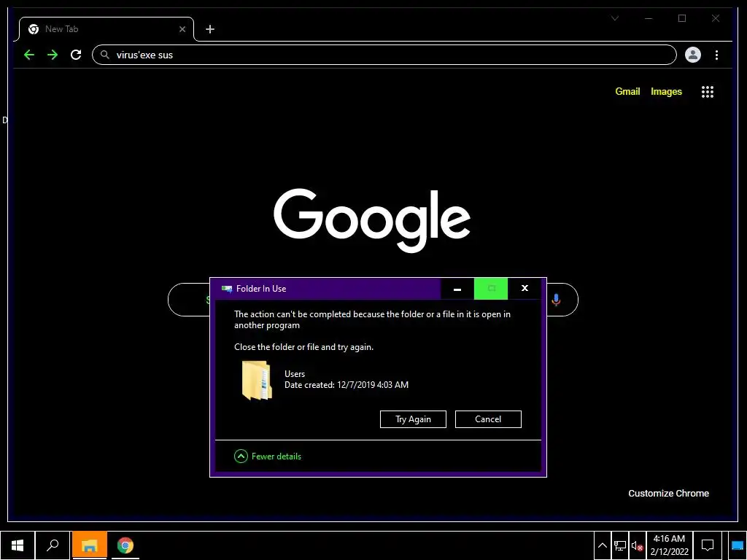Start voice search with microphone icon
Screen dimensions: 747x560
point(555,300)
